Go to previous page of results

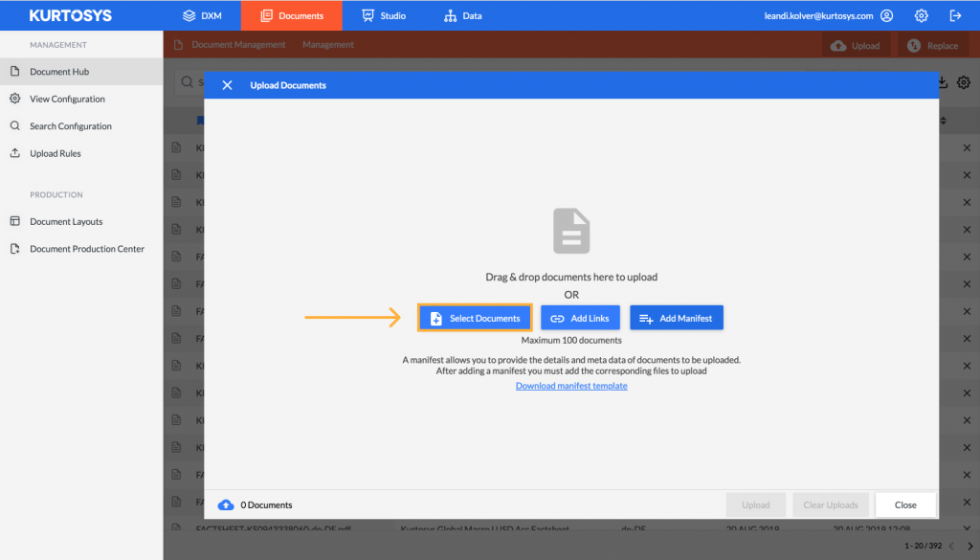pyautogui.click(x=952, y=547)
